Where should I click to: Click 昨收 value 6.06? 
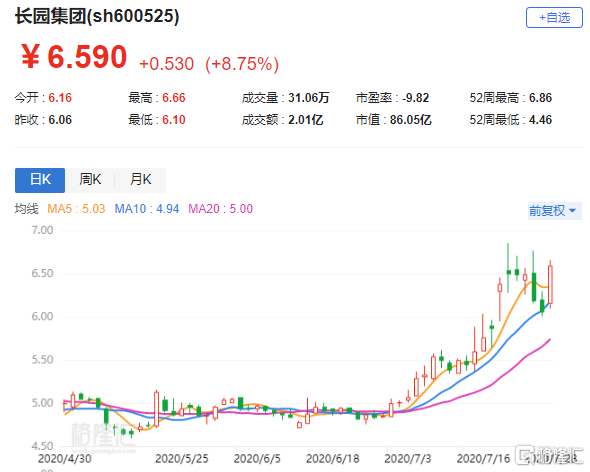(x=60, y=120)
